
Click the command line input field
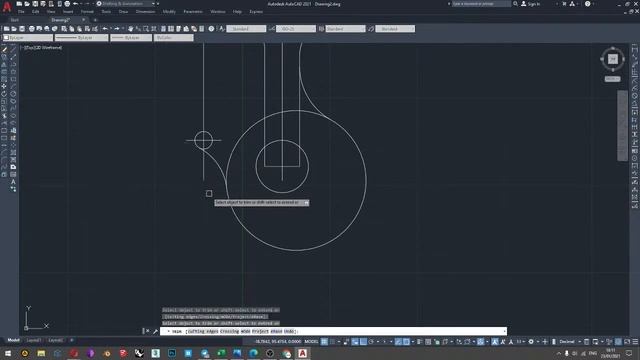point(333,331)
